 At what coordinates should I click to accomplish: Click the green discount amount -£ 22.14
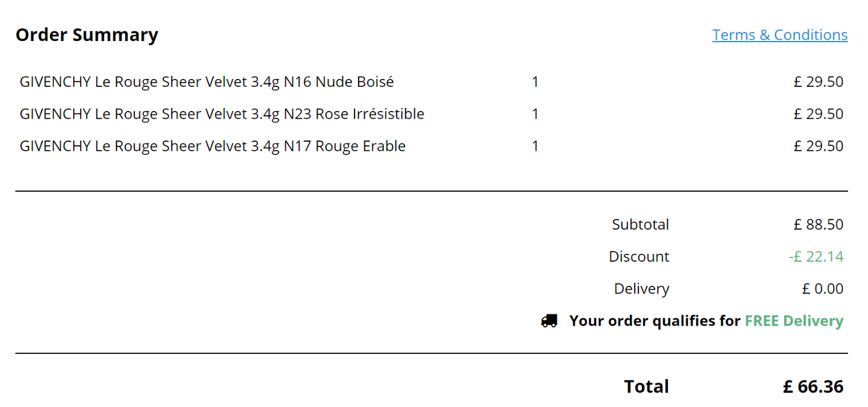pyautogui.click(x=816, y=256)
